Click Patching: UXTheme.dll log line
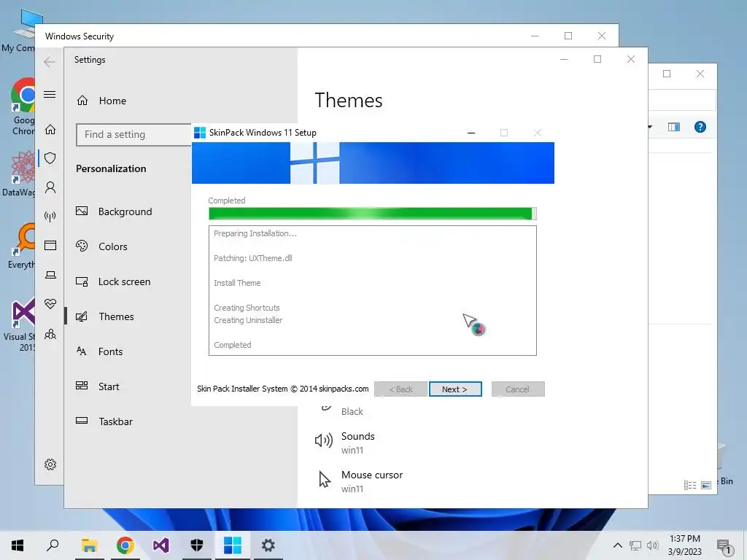This screenshot has height=560, width=747. coord(253,258)
